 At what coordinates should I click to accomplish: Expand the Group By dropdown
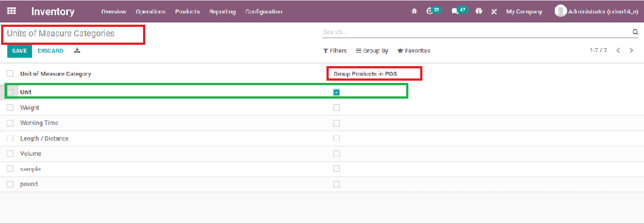(x=372, y=51)
